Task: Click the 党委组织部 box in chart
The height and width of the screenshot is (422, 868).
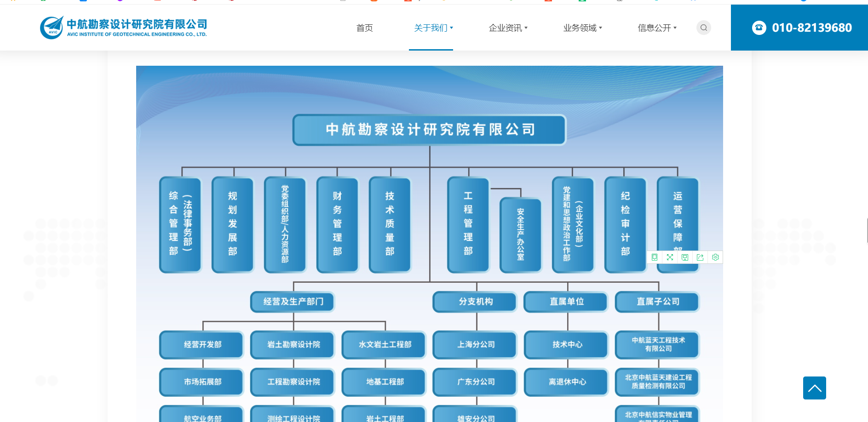Action: click(x=285, y=225)
